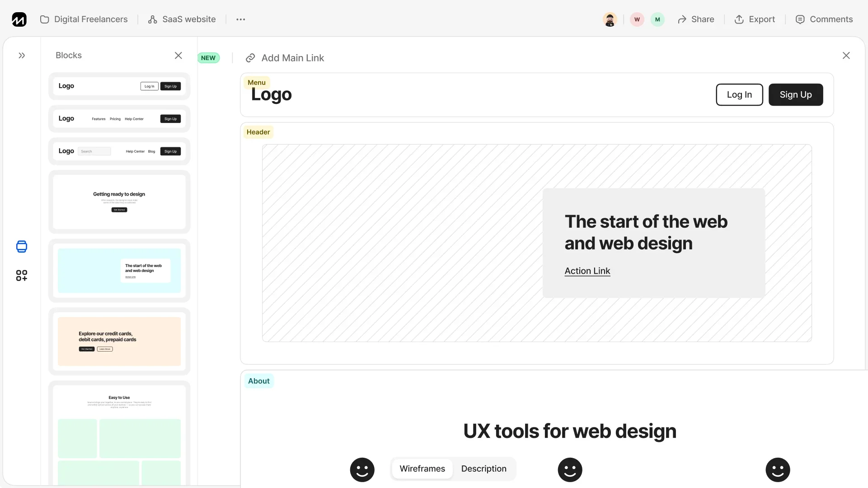Open the add components grid icon
The image size is (868, 488).
(x=22, y=275)
